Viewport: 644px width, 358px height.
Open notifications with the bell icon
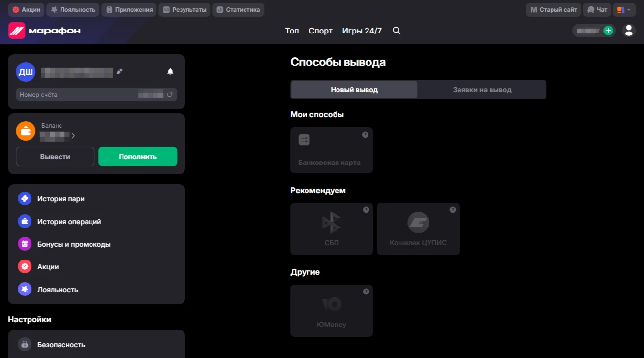pyautogui.click(x=170, y=72)
